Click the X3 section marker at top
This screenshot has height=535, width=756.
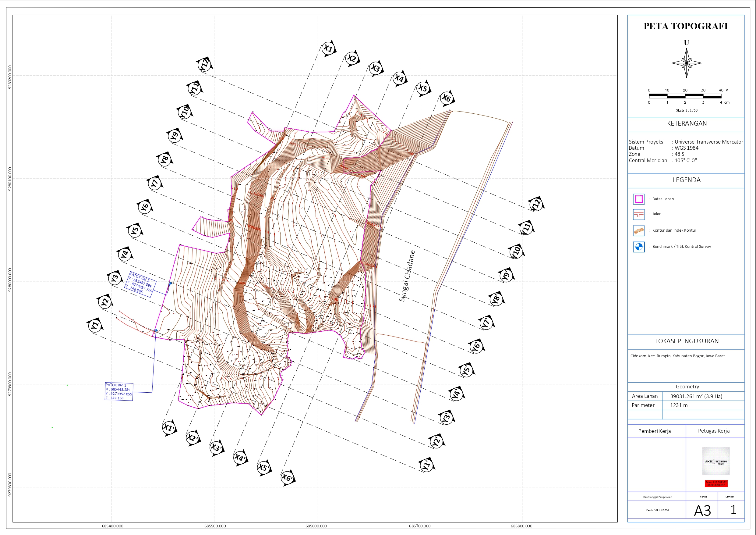pyautogui.click(x=376, y=68)
